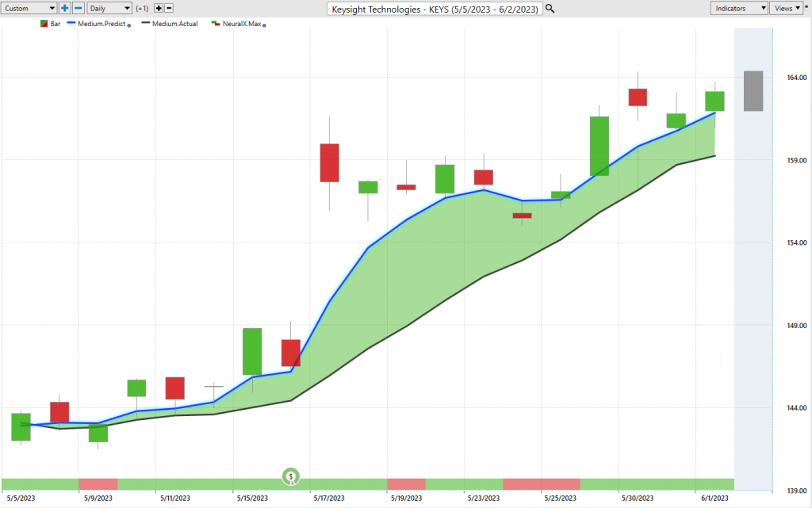812x508 pixels.
Task: Click the Medium.Actual legend label
Action: pos(175,24)
